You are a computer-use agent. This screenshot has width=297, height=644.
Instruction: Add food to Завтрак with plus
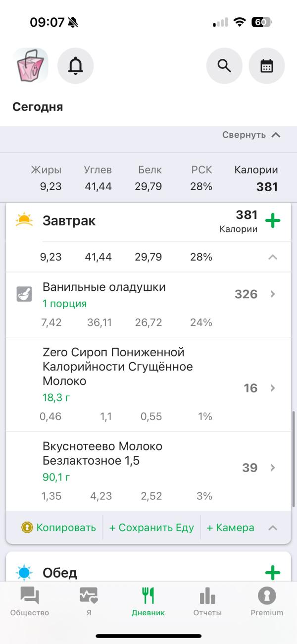tap(273, 220)
